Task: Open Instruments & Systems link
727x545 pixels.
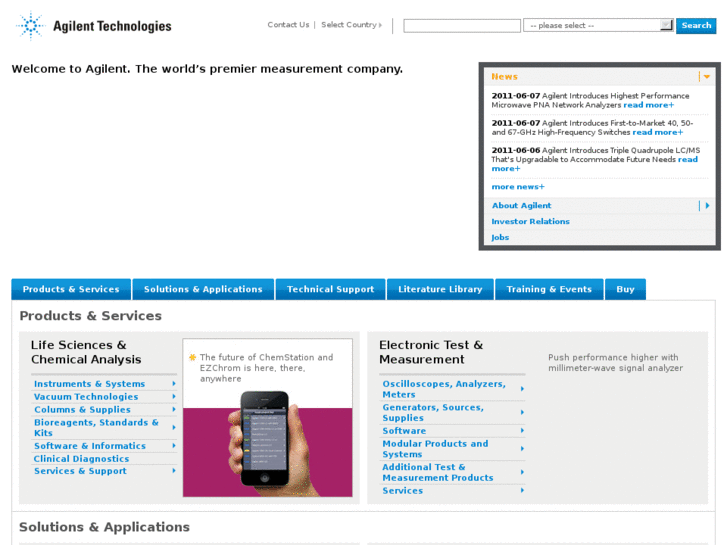Action: coord(89,384)
